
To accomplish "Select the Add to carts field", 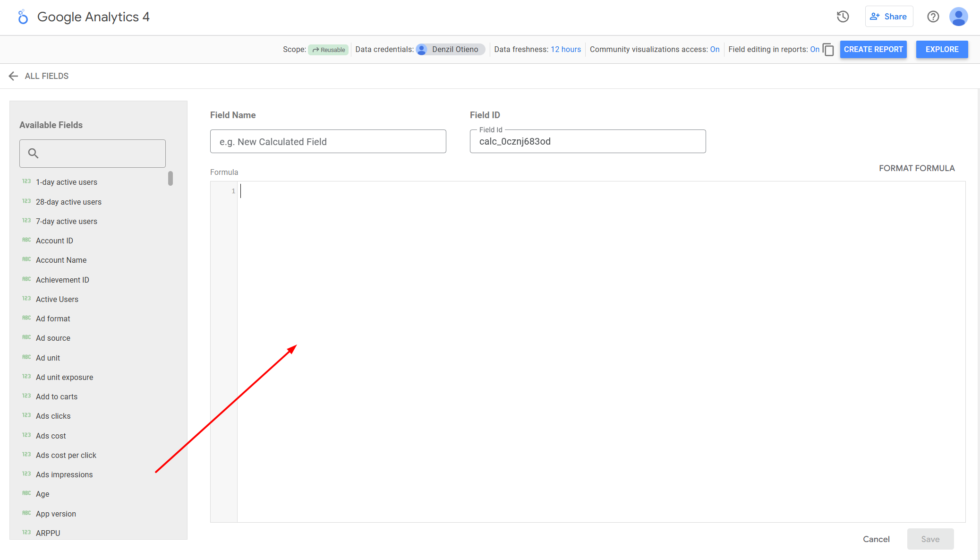I will point(57,396).
